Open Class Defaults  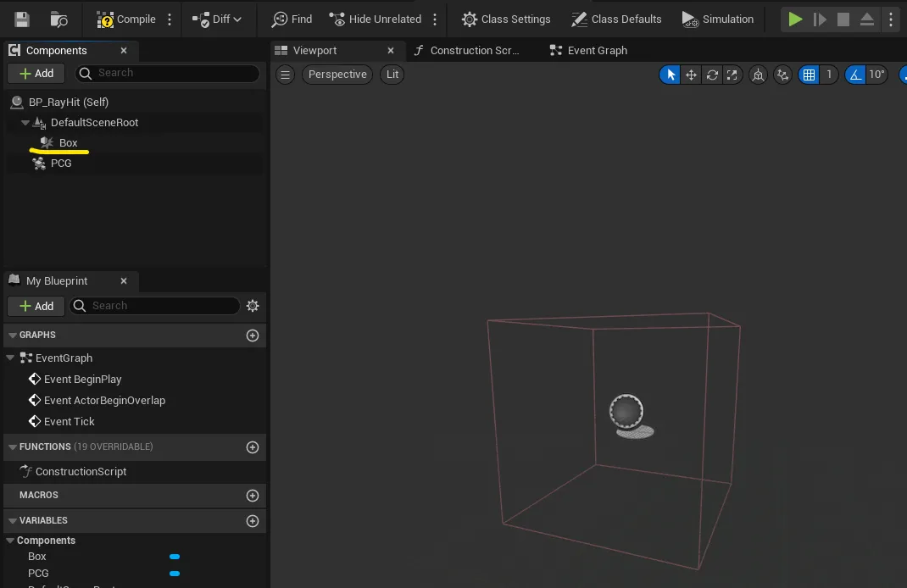pyautogui.click(x=616, y=19)
